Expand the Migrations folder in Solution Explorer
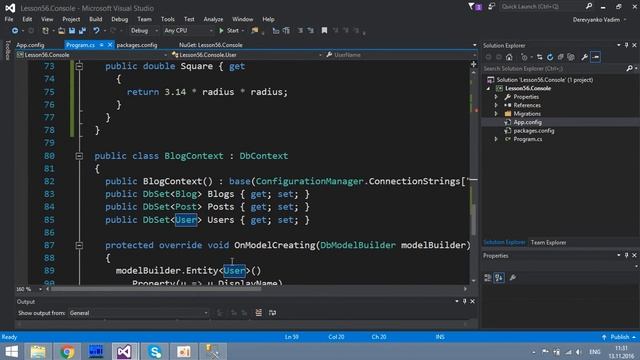The width and height of the screenshot is (640, 360). point(496,114)
